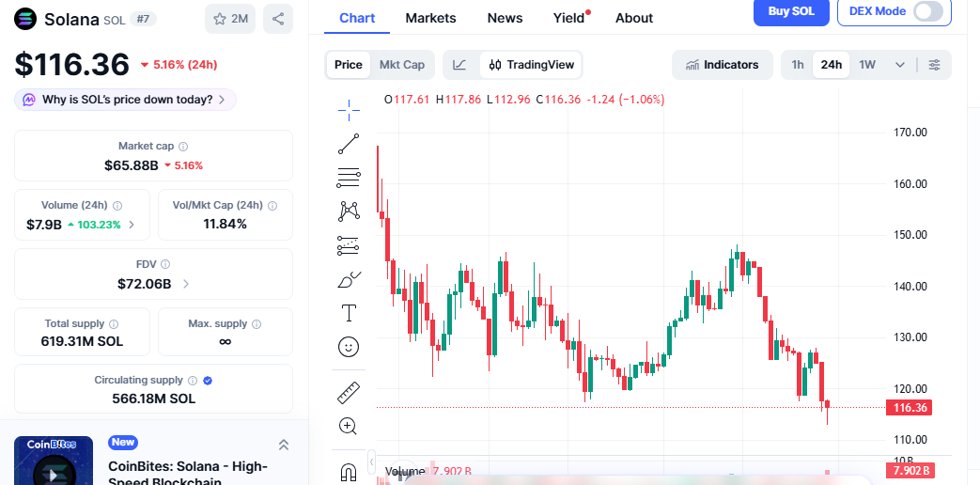
Task: Select the Fibonacci retracement tool
Action: (349, 177)
